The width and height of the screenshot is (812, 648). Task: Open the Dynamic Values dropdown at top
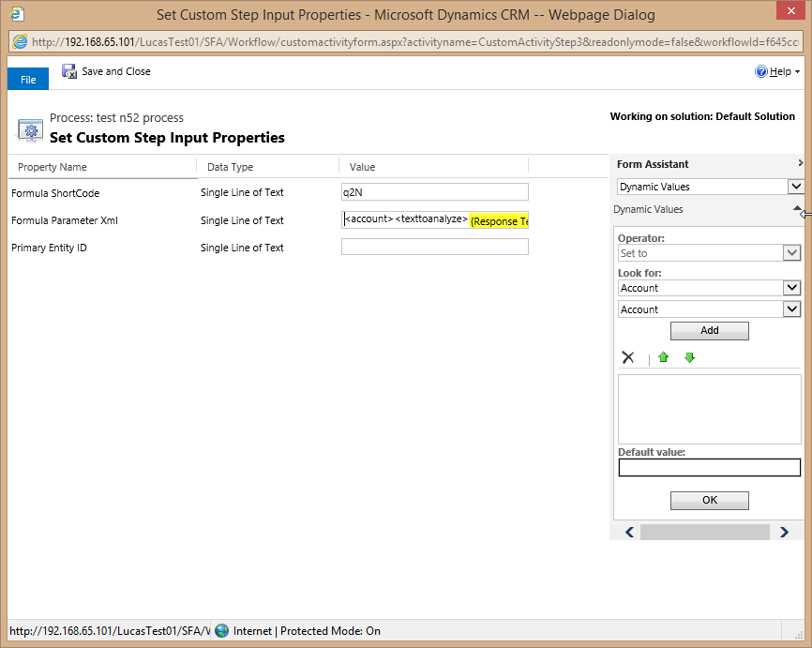(795, 187)
